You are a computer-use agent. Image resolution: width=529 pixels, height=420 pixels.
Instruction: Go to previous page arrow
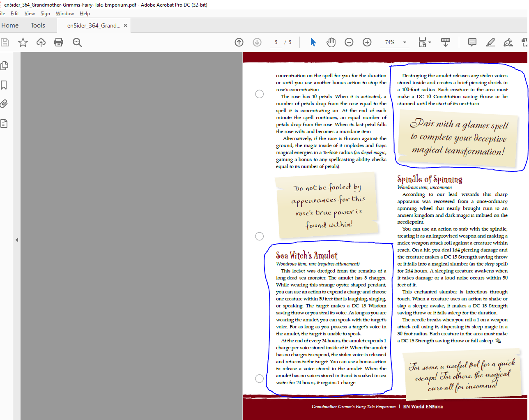click(239, 42)
